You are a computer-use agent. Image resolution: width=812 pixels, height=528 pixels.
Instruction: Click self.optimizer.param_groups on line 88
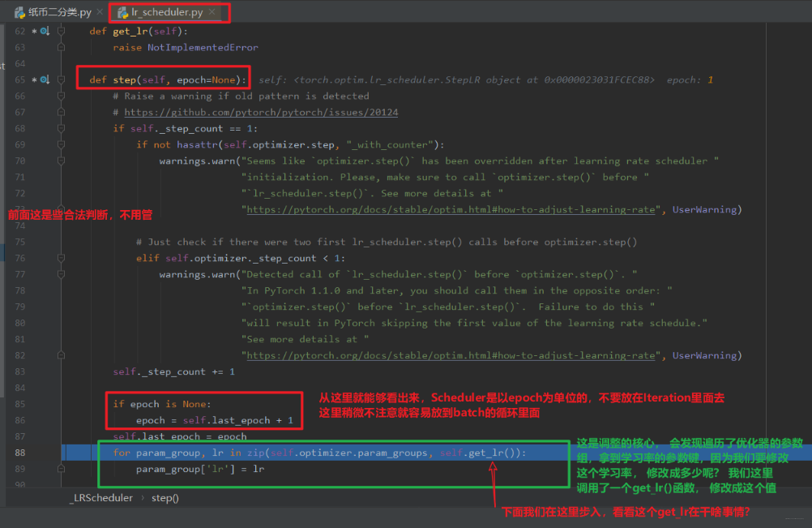click(349, 453)
